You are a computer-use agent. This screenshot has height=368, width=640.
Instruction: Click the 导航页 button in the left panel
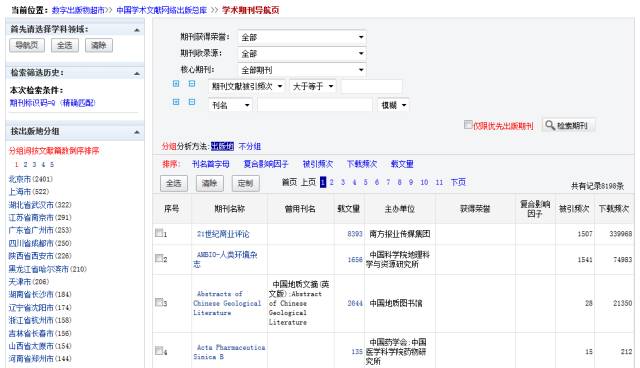pos(27,45)
